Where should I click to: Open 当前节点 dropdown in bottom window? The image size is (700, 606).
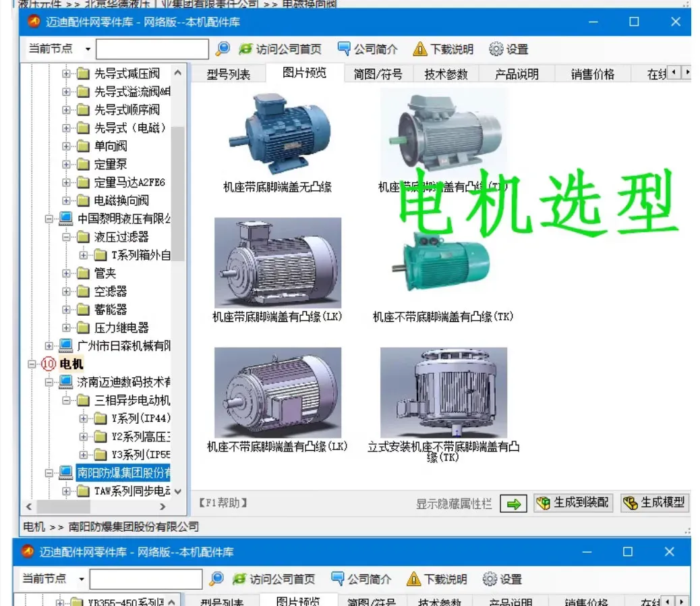82,579
